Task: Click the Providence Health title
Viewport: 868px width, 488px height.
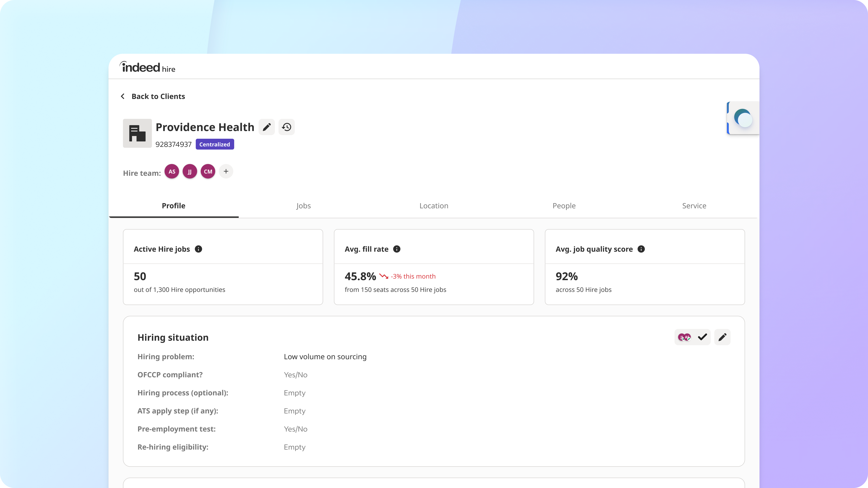Action: pos(205,127)
